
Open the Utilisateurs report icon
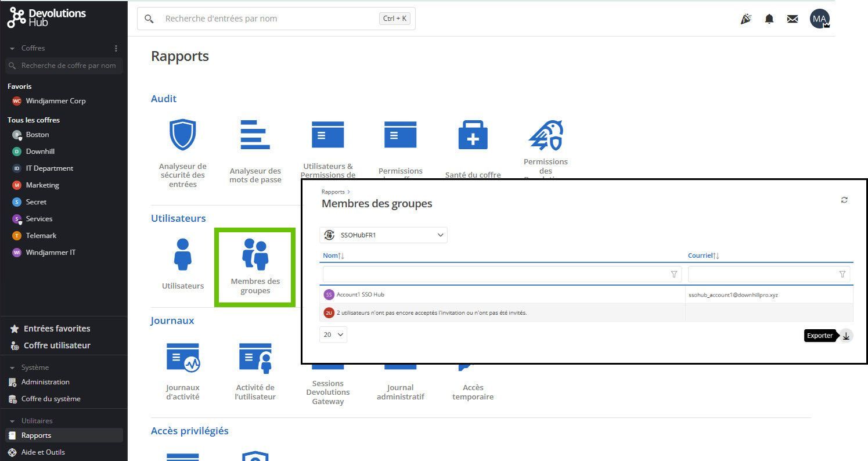tap(182, 255)
